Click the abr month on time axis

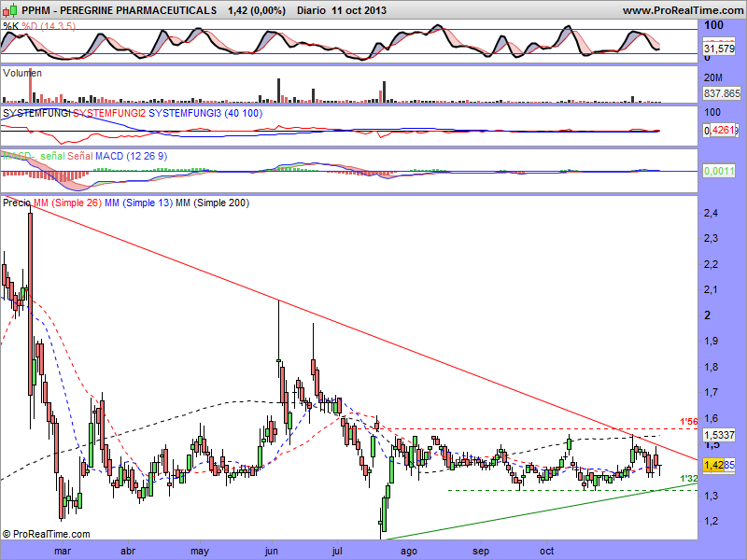[128, 551]
